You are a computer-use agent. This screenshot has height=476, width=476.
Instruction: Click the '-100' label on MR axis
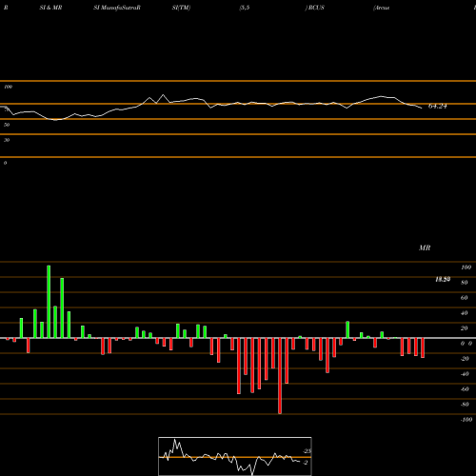pyautogui.click(x=466, y=420)
